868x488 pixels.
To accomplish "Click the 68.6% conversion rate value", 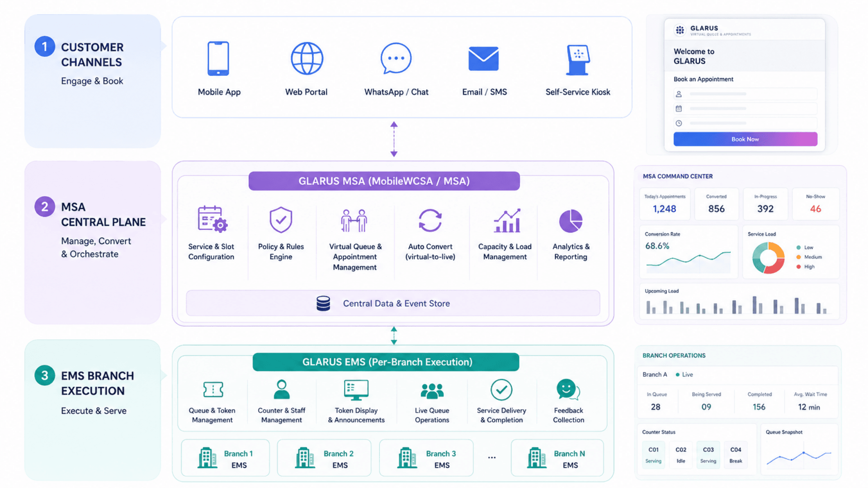I will click(x=657, y=246).
